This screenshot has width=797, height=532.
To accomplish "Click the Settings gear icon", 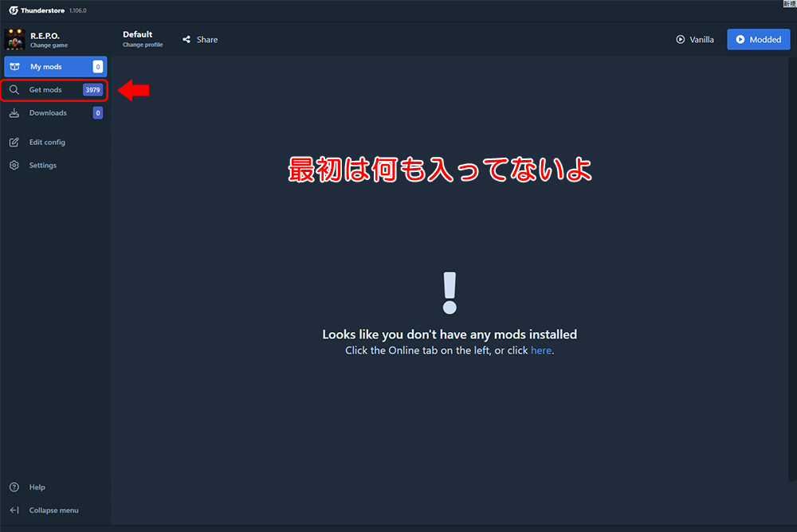I will tap(14, 166).
